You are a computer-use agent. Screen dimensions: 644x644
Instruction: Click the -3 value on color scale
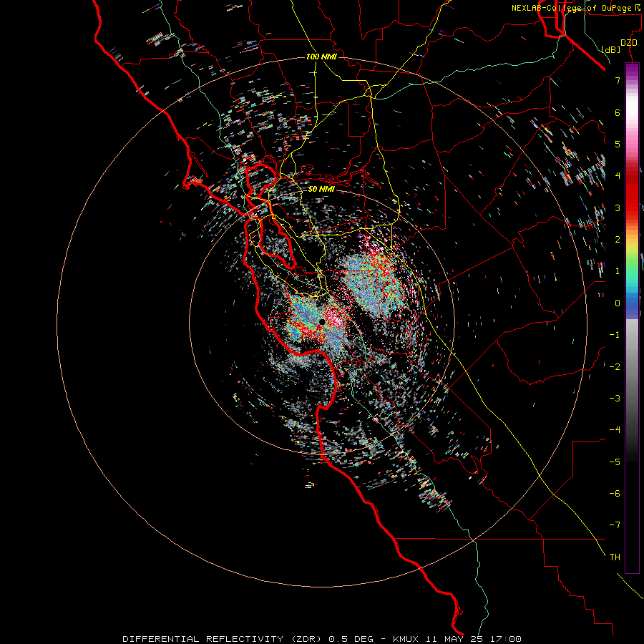tap(615, 399)
